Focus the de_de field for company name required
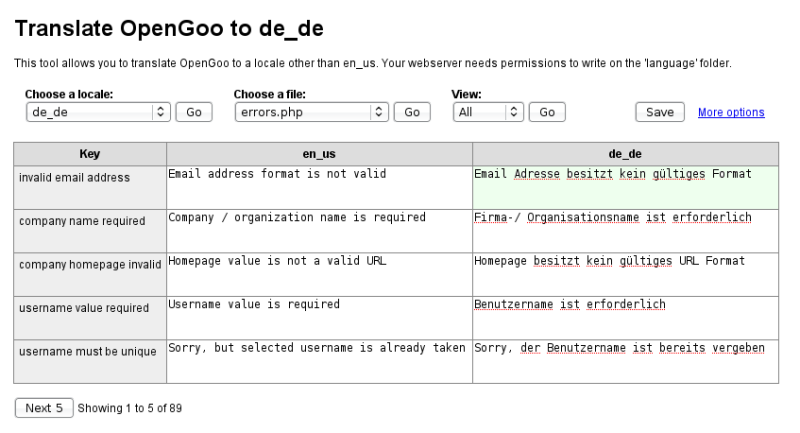The width and height of the screenshot is (800, 433). [625, 231]
